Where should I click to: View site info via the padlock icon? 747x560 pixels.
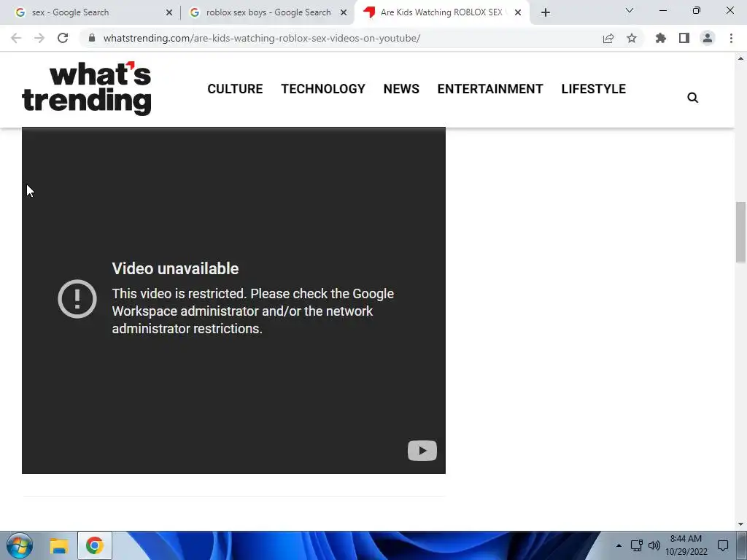(92, 38)
